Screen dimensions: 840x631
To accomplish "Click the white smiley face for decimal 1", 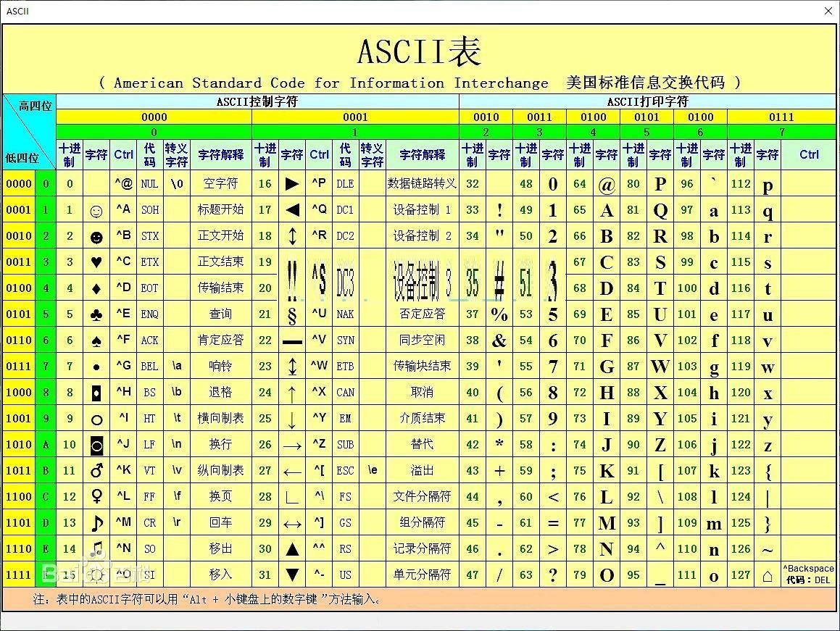I will point(96,211).
